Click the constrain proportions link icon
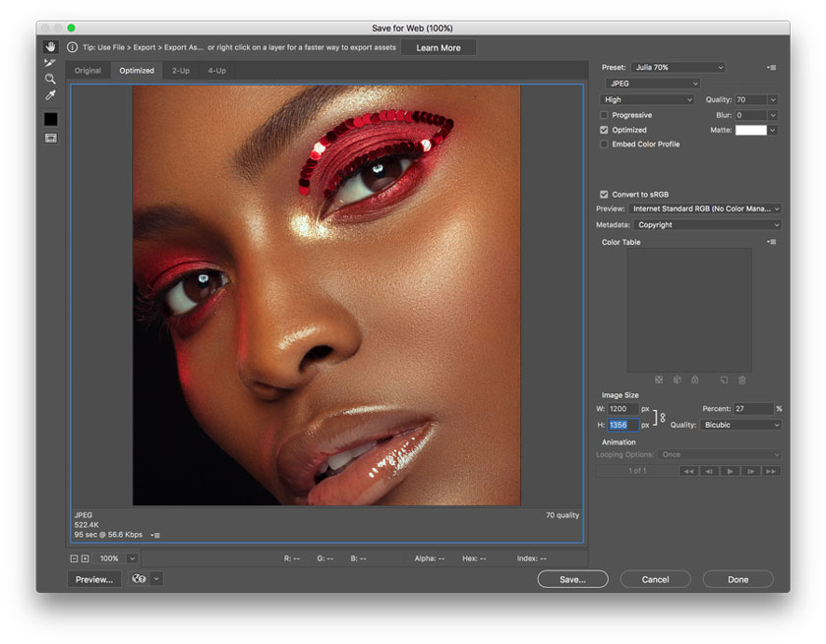 coord(662,417)
